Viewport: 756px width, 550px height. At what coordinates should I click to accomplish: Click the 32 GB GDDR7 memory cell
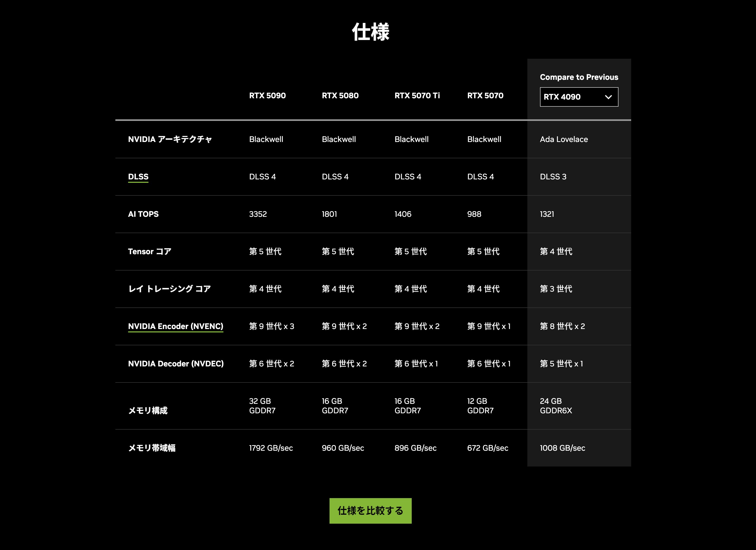[262, 406]
